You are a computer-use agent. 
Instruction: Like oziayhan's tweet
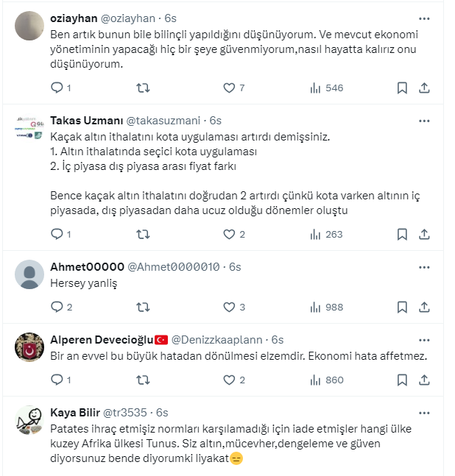[229, 88]
